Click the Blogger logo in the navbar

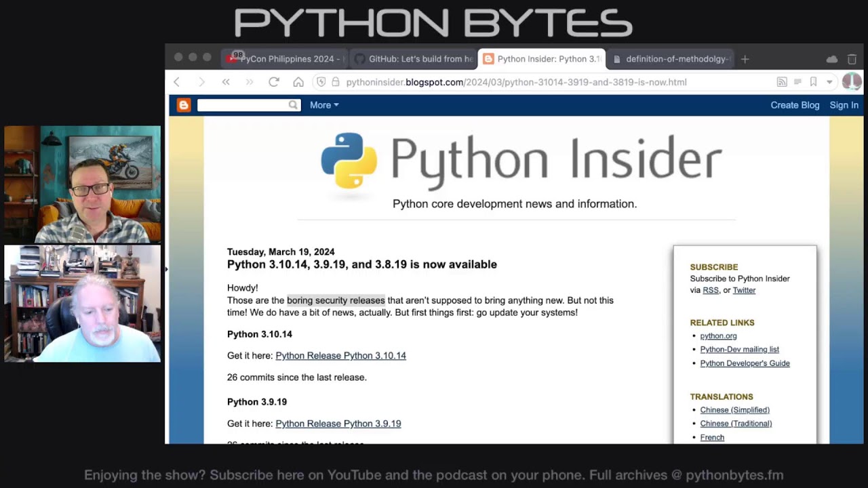click(x=183, y=105)
